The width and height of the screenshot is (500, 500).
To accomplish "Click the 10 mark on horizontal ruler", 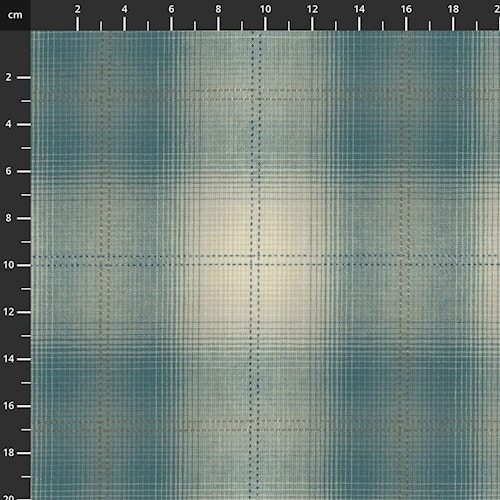I will point(265,9).
